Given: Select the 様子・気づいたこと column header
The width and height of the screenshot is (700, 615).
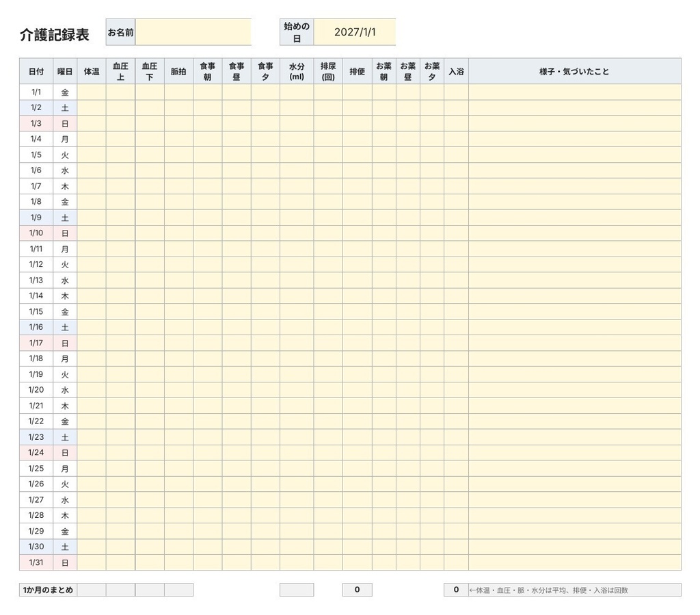Looking at the screenshot, I should (x=574, y=71).
